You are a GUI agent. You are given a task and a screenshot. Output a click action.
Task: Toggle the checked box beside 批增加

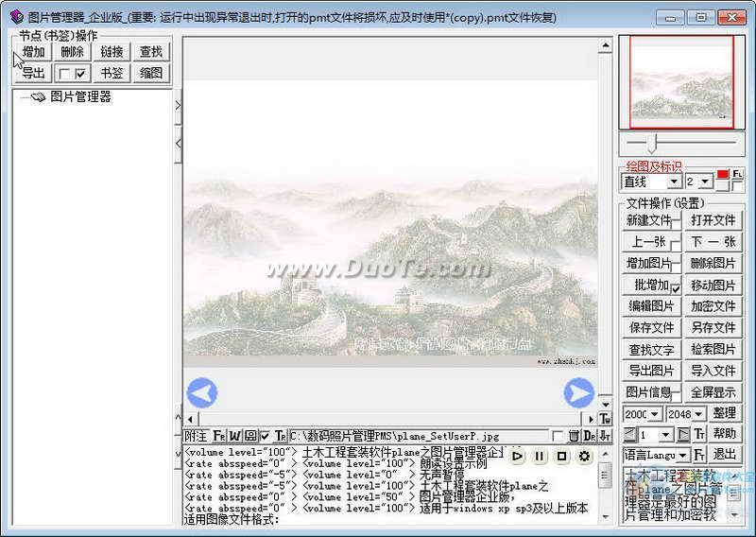pos(676,288)
